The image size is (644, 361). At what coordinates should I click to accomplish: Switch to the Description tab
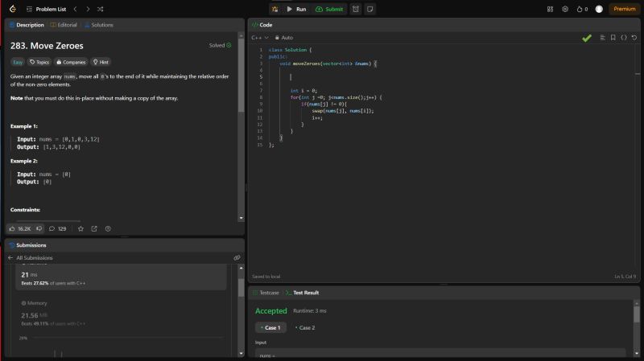coord(27,25)
